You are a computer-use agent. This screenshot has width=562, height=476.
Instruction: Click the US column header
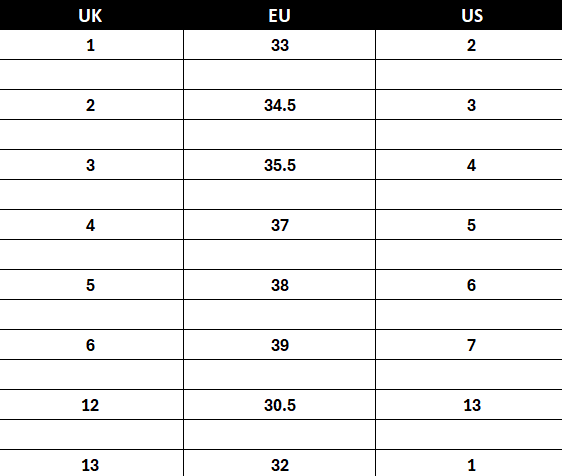(472, 15)
